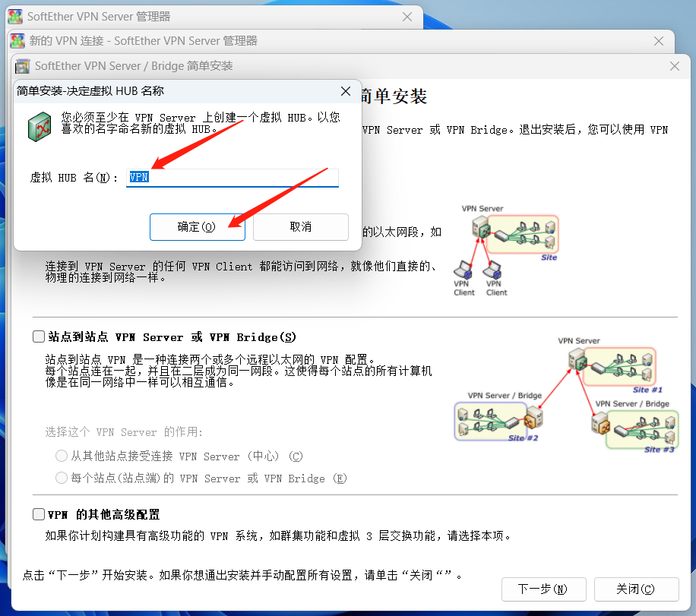The height and width of the screenshot is (616, 696).
Task: Click the right VPN Client laptop icon
Action: coord(492,270)
